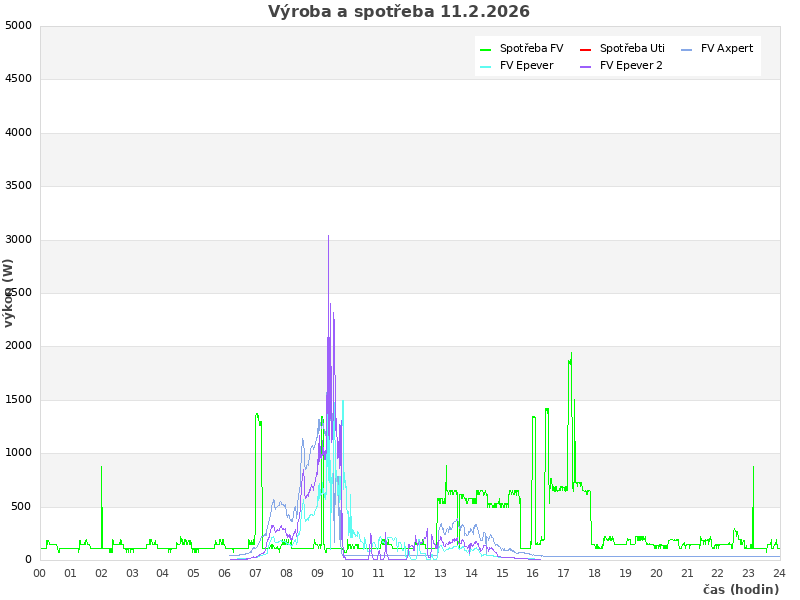This screenshot has width=800, height=600.
Task: Toggle the Spotřeba Uti legend label
Action: click(x=632, y=49)
